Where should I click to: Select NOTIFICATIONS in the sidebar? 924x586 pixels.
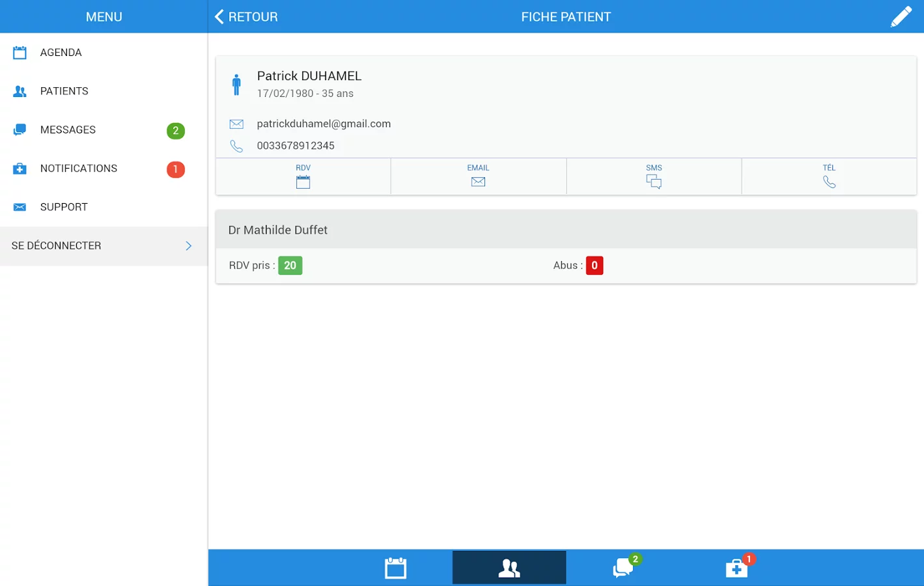79,168
